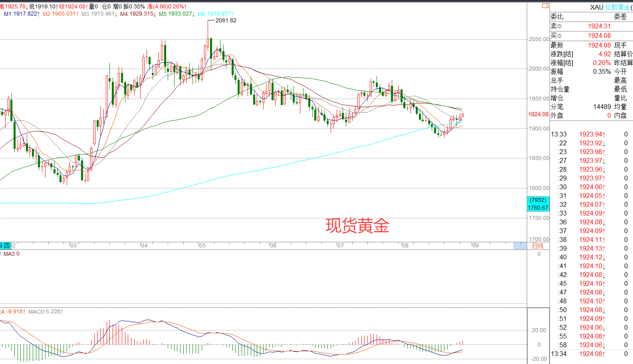Click the 涨幅[结] value 0.26%
Screen dimensions: 633x364
point(602,63)
